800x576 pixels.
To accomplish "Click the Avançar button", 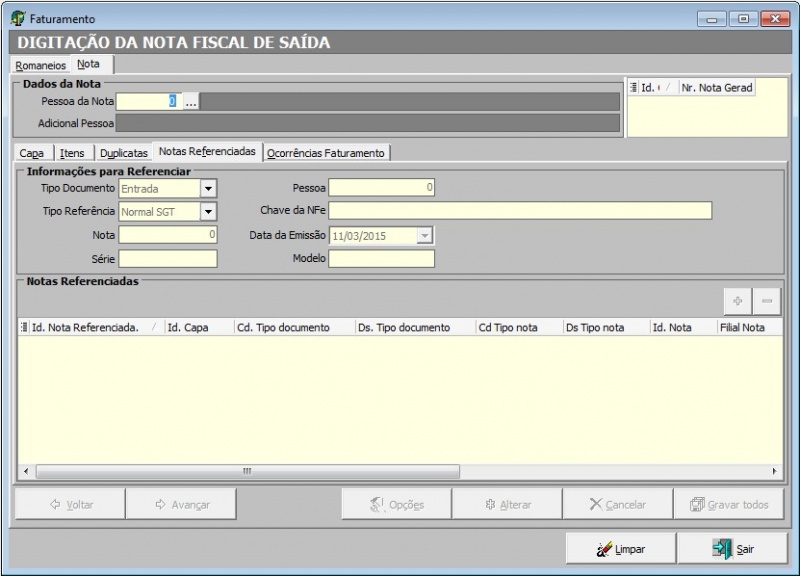I will pos(181,505).
